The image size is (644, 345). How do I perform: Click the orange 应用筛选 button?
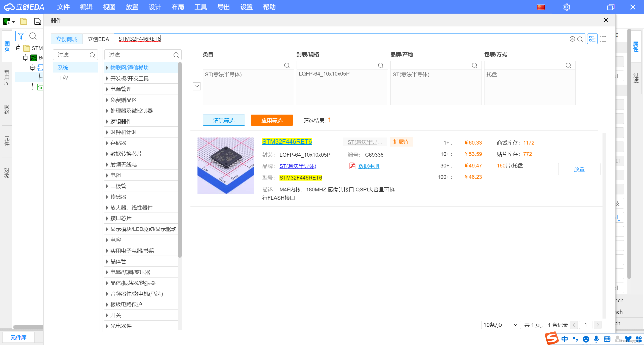(272, 120)
